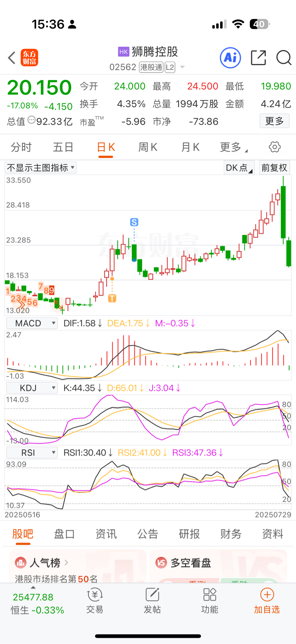Tap the back arrow icon

tap(12, 58)
